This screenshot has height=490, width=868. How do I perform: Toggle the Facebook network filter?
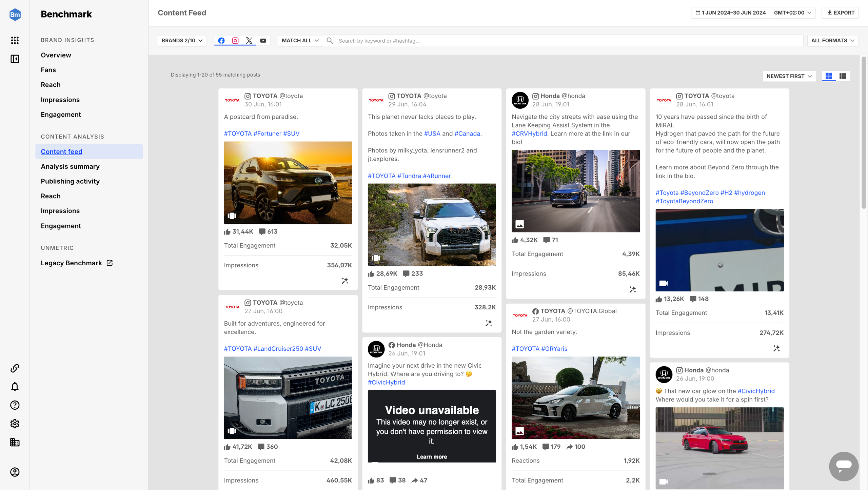(x=221, y=41)
